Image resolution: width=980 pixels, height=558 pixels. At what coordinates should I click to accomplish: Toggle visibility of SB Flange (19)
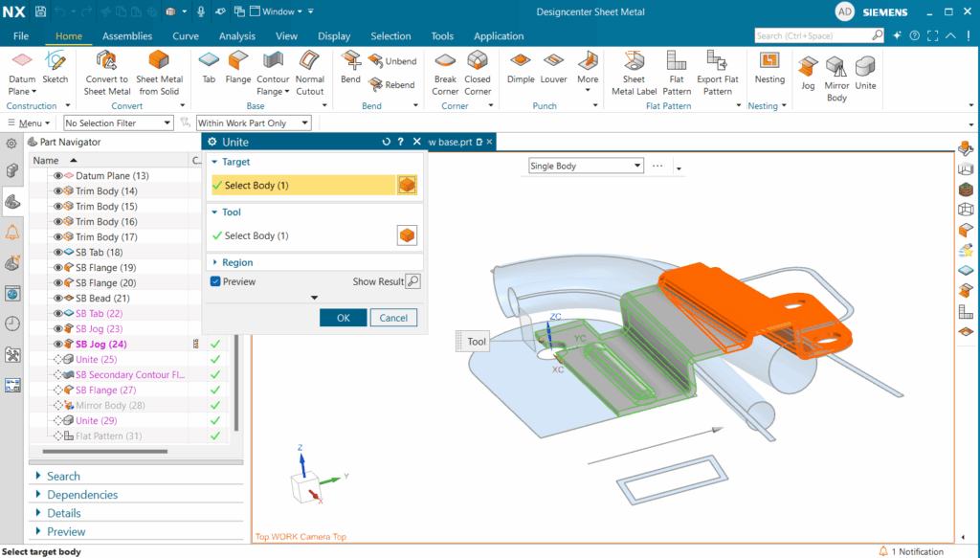57,268
